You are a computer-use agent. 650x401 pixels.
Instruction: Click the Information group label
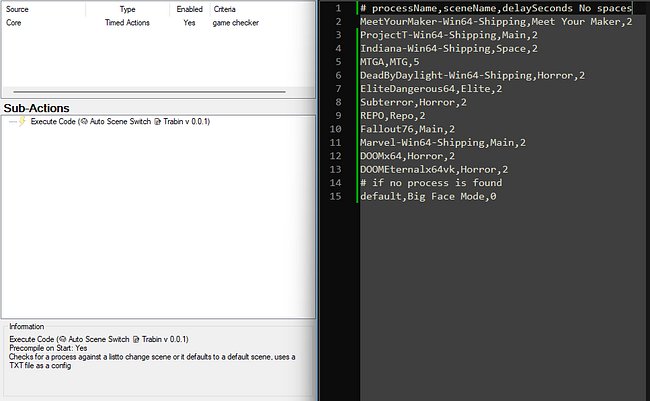coord(27,326)
